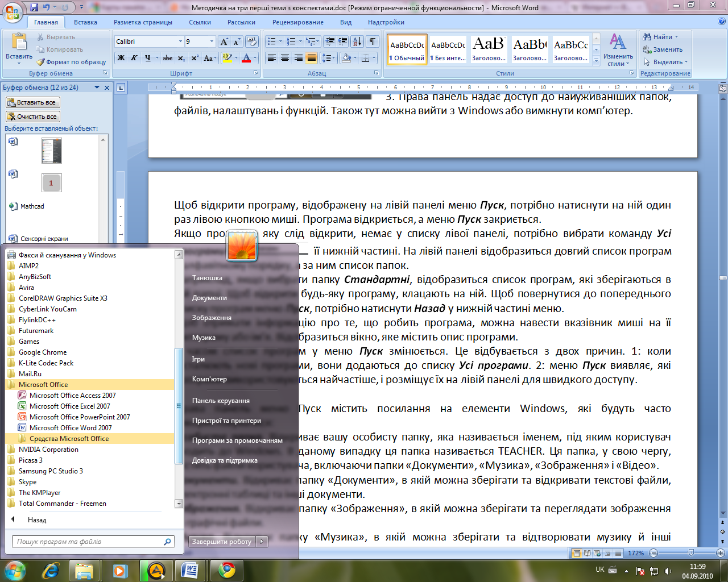Image resolution: width=728 pixels, height=582 pixels.
Task: Open Довідка та підтримка in the Start menu
Action: [x=225, y=460]
